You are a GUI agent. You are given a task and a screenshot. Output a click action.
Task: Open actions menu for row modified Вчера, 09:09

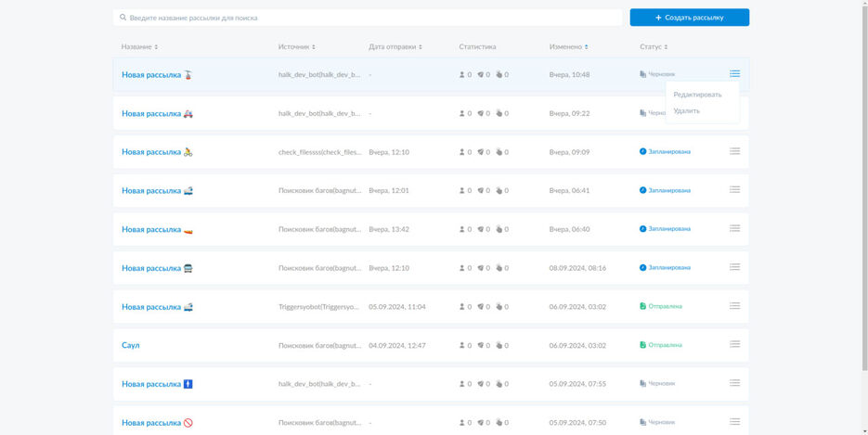click(734, 151)
